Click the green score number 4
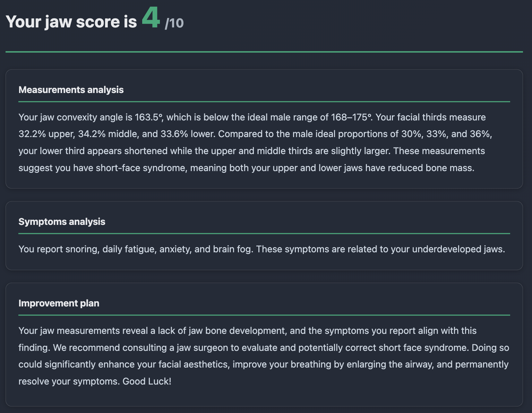Screen dimensions: 532x413 151,18
